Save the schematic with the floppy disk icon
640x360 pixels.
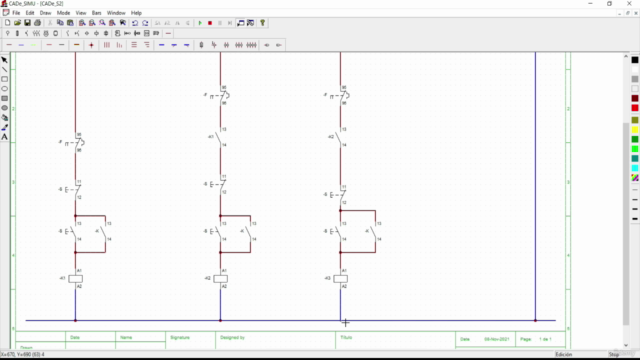click(x=27, y=23)
